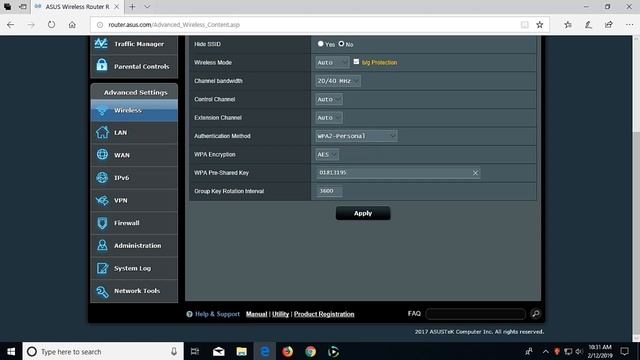The height and width of the screenshot is (360, 640).
Task: Click the IPv6 globe icon
Action: click(102, 177)
